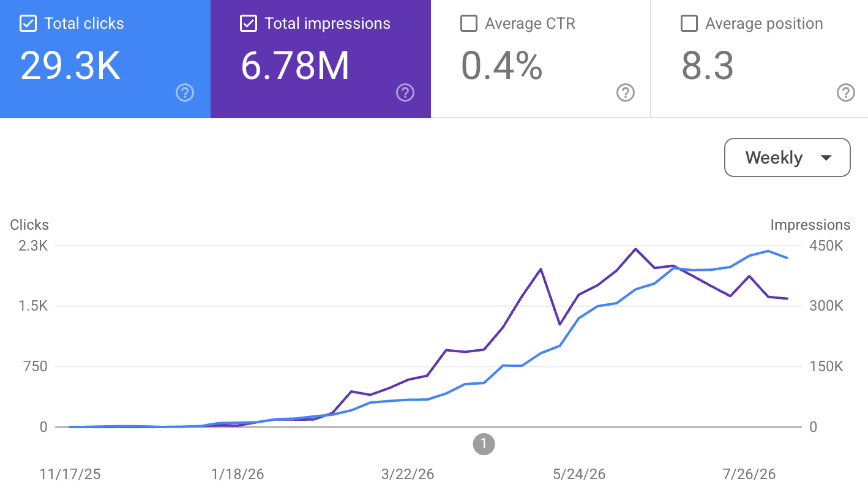
Task: Uncheck the Total impressions checkbox
Action: [249, 24]
